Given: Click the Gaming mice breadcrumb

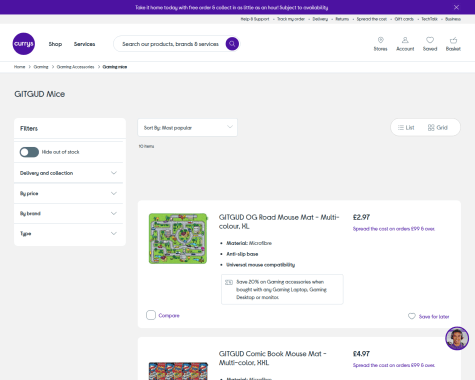Looking at the screenshot, I should (115, 67).
